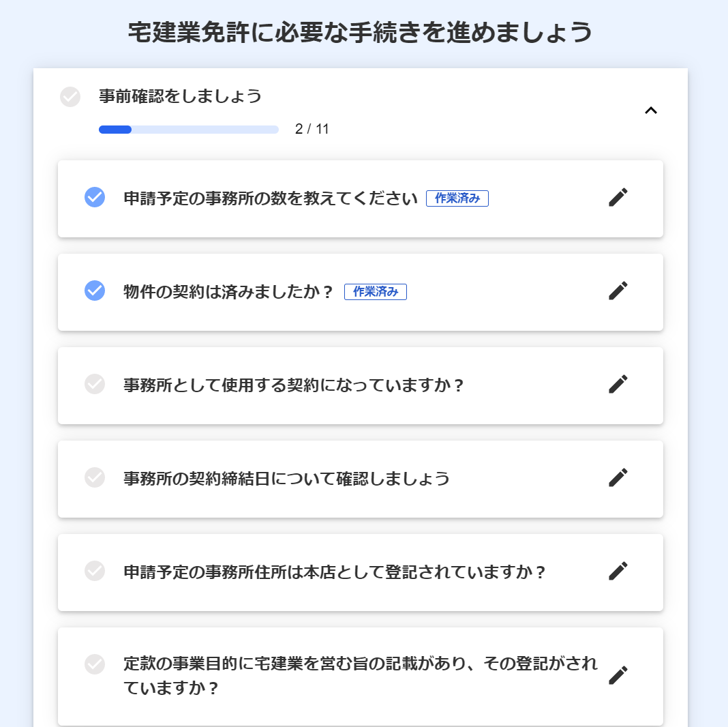
Task: Open 事務所として使用する契約になっていますか task text
Action: click(x=293, y=385)
